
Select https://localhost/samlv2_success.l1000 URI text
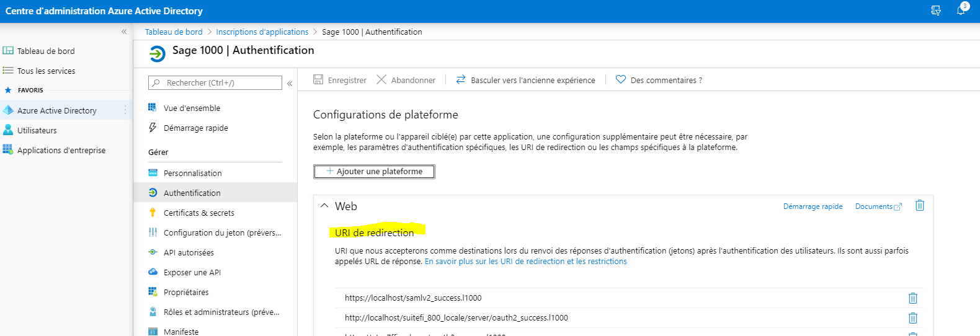click(413, 298)
